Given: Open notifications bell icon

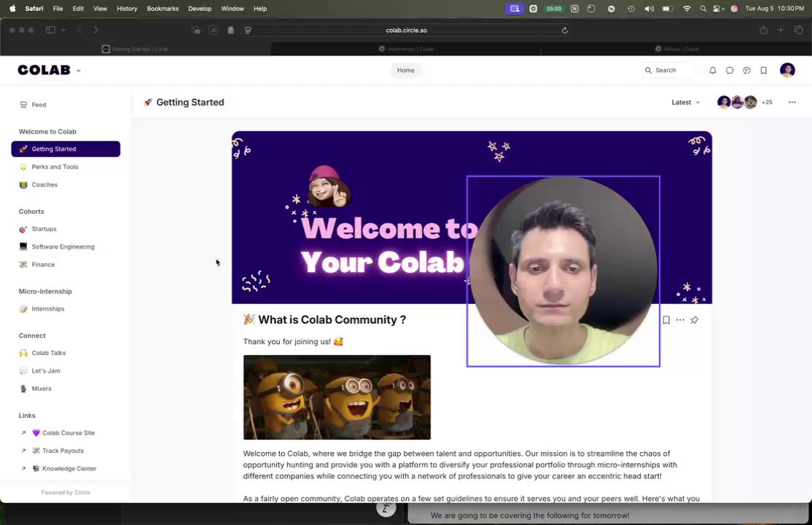Looking at the screenshot, I should tap(713, 71).
